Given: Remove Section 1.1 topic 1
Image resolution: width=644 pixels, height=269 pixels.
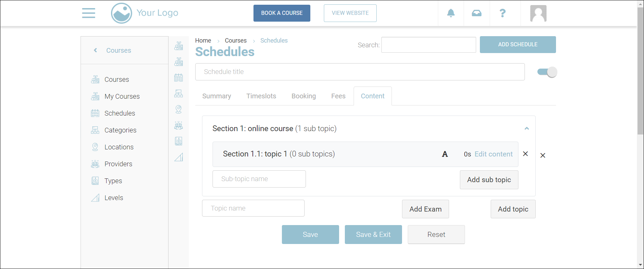Looking at the screenshot, I should click(x=526, y=154).
